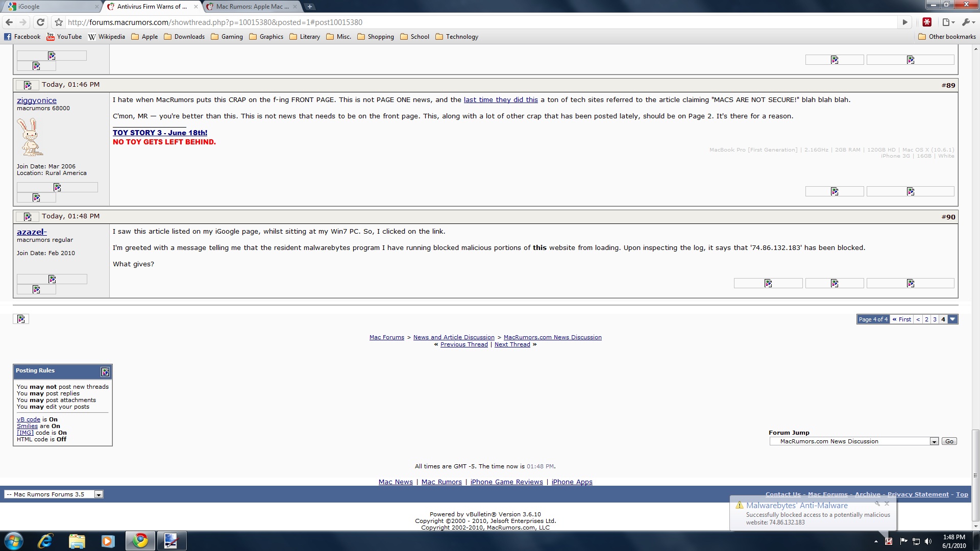980x551 pixels.
Task: Open the red extension icon in the toolbar
Action: 927,22
